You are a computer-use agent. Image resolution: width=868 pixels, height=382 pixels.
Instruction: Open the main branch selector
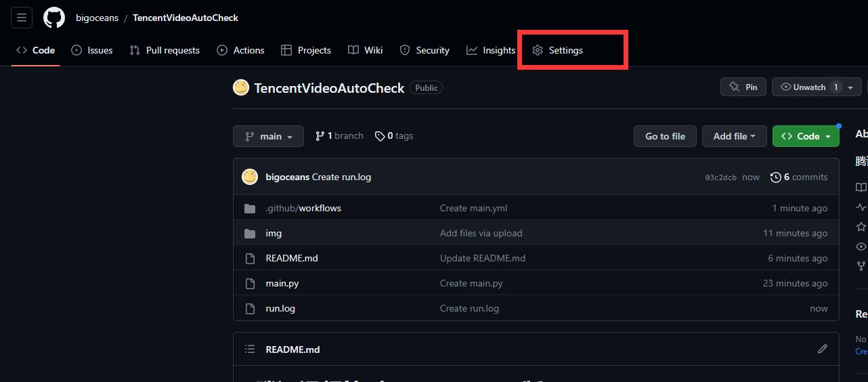pos(268,136)
